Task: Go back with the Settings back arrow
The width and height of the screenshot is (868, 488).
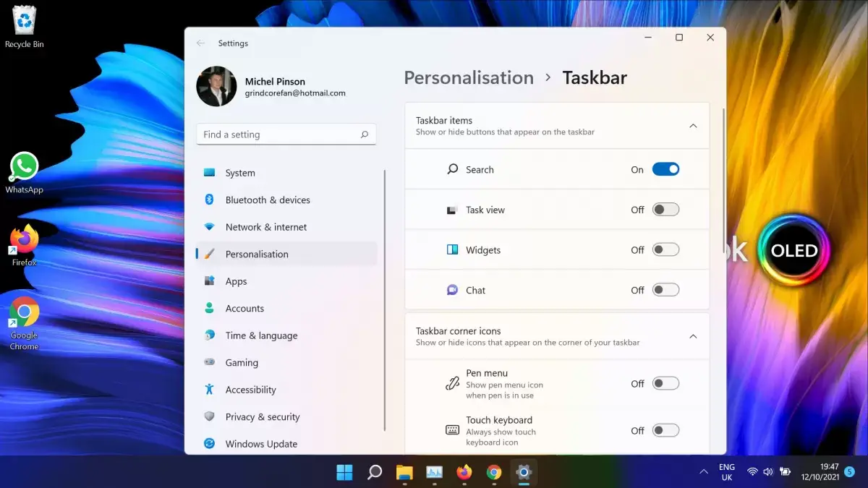Action: coord(200,43)
